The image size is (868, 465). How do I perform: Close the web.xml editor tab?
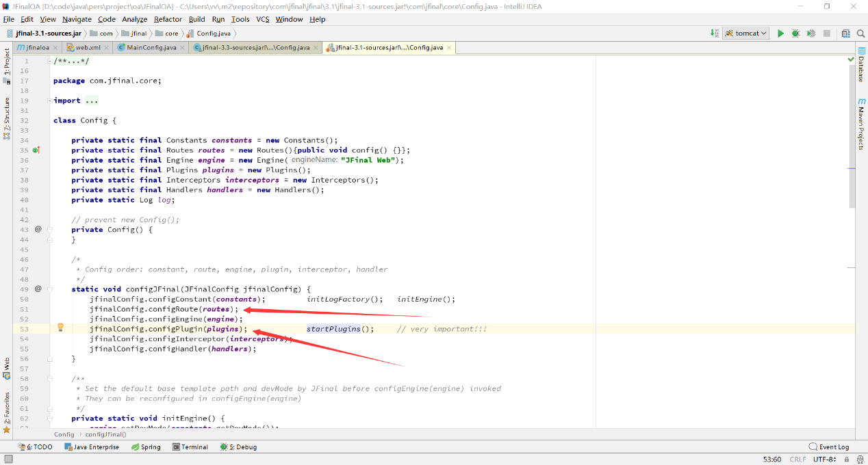coord(106,48)
